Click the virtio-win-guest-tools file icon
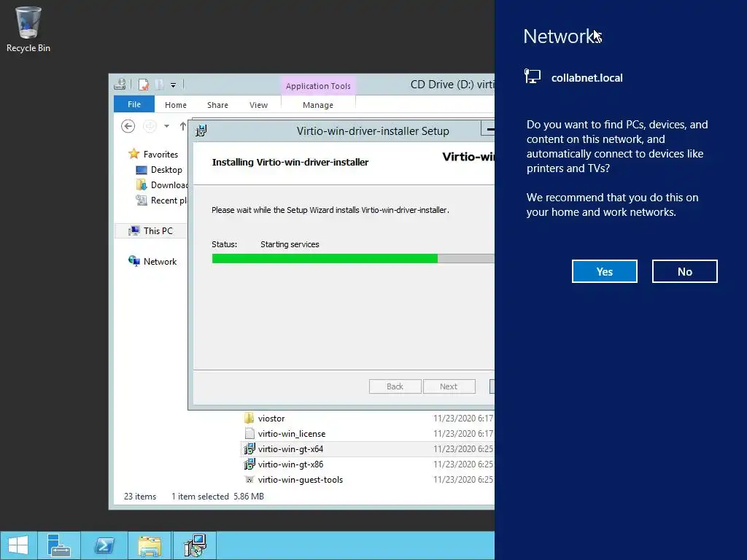Screen dimensions: 747x560 [x=249, y=480]
